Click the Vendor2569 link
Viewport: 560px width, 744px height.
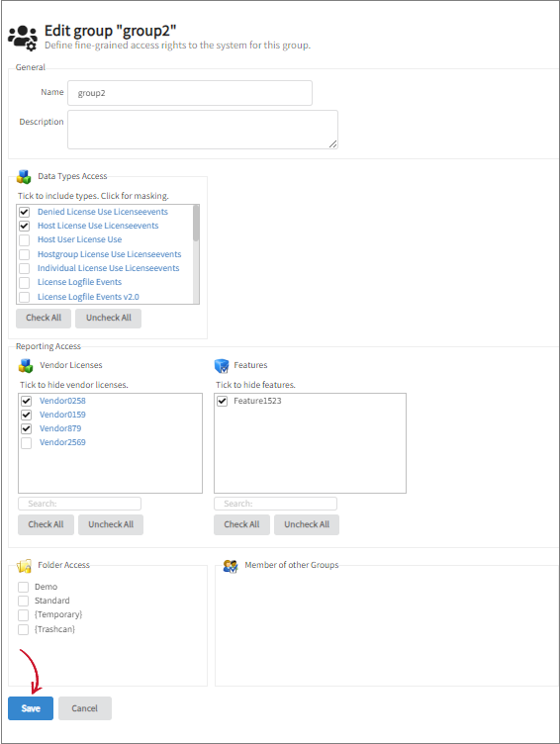click(x=62, y=441)
